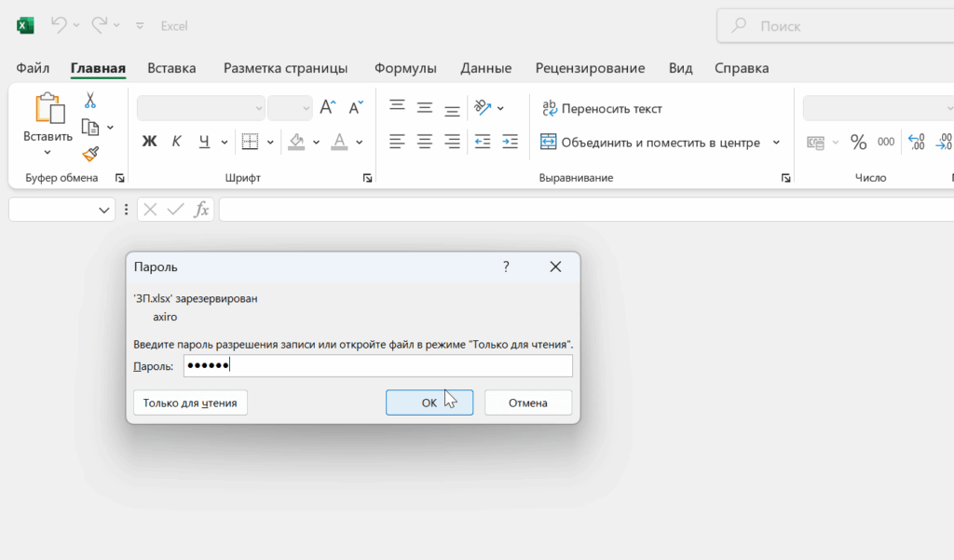
Task: Toggle italic К formatting
Action: click(176, 142)
